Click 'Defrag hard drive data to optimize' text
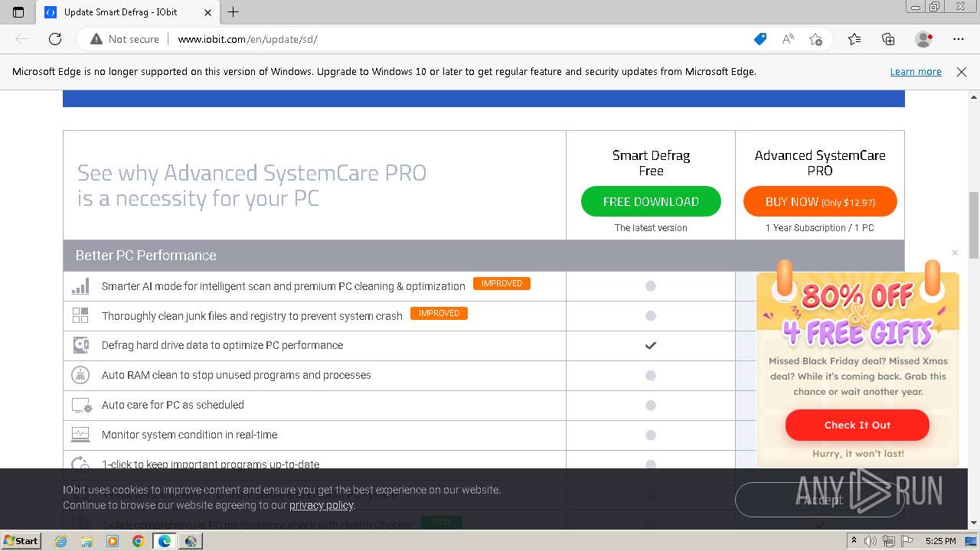The image size is (980, 551). pos(222,345)
